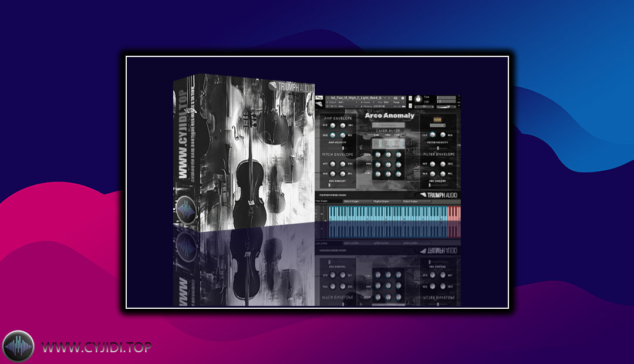
Task: Switch to the Output Engine tab
Action: (x=416, y=201)
